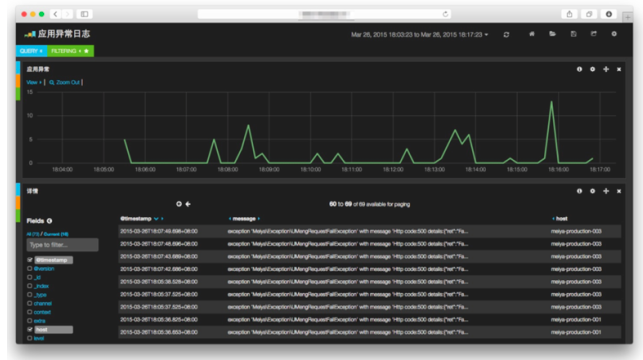Check the channel field checkbox

pyautogui.click(x=30, y=303)
